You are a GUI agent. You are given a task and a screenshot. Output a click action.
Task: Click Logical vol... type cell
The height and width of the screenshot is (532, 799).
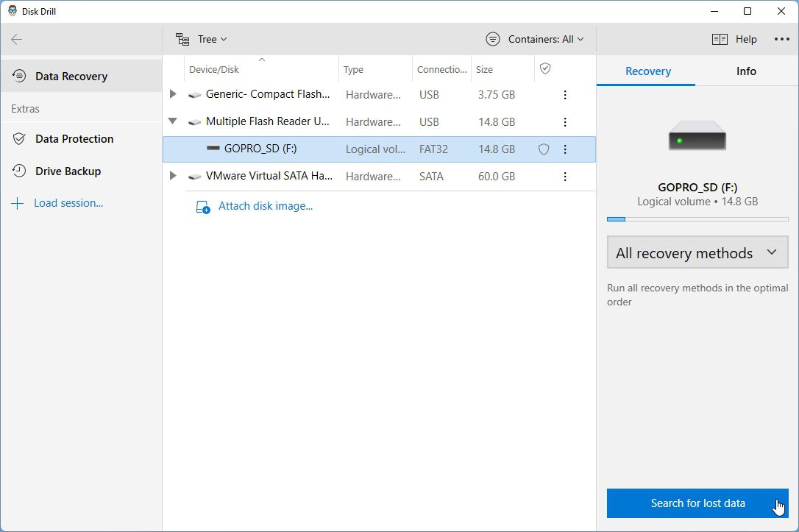[375, 149]
